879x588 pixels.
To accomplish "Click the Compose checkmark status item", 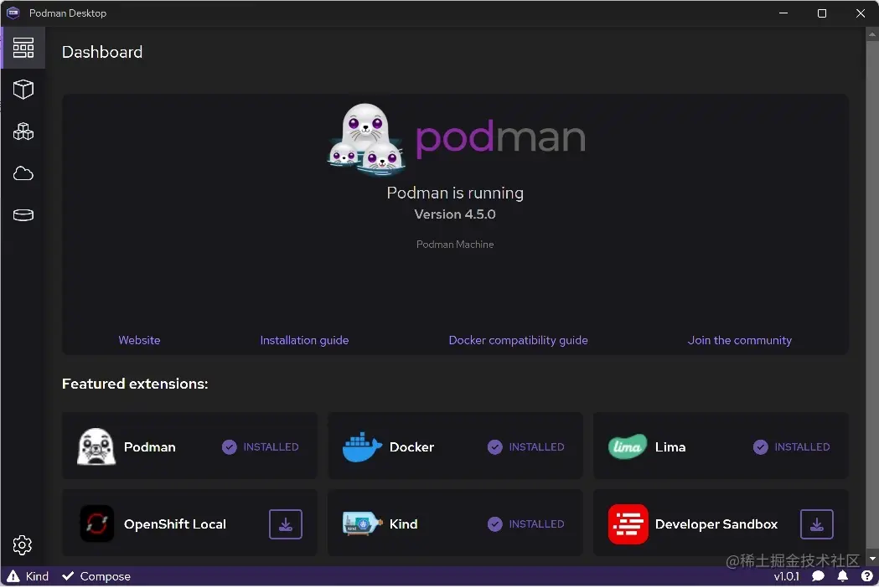I will tap(96, 577).
